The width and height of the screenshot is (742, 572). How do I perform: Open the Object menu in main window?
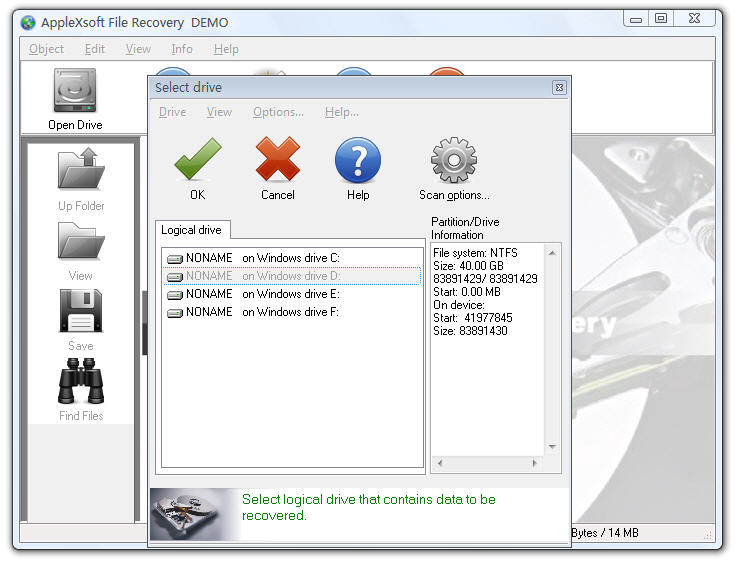tap(46, 49)
